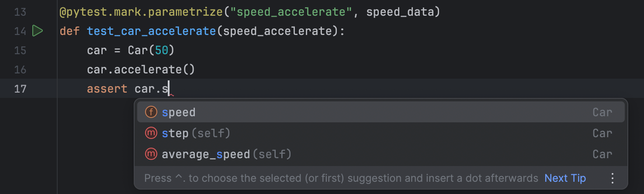Click the number 50 in Car(50)
The width and height of the screenshot is (644, 194).
162,50
